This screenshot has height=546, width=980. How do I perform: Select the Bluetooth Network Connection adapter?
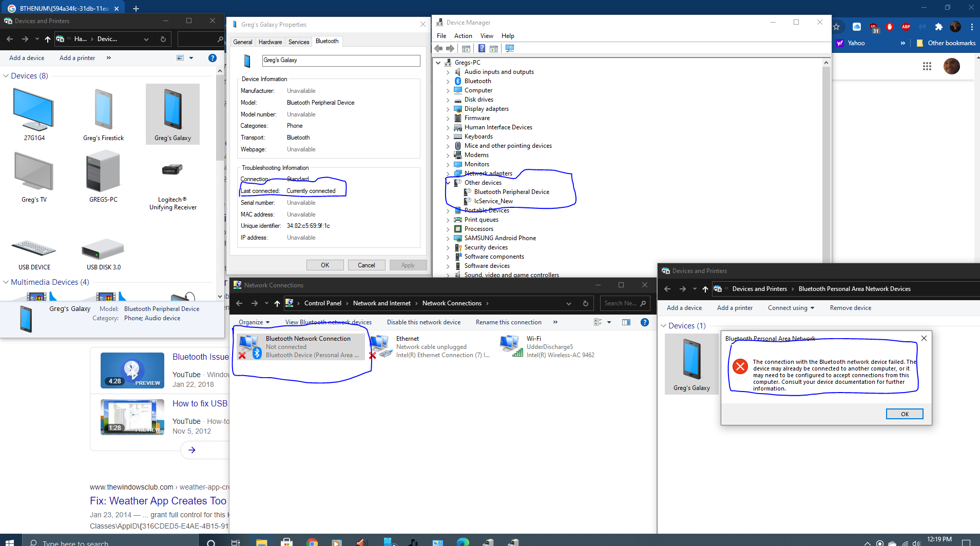click(x=301, y=347)
